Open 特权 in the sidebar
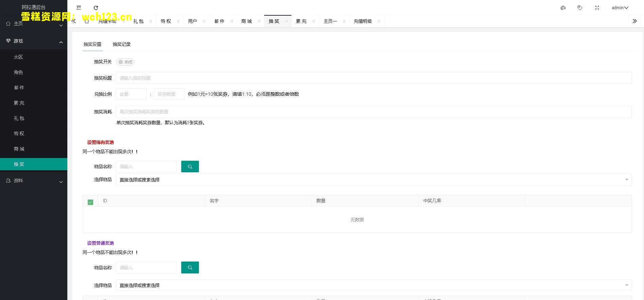Image resolution: width=644 pixels, height=300 pixels. point(34,133)
